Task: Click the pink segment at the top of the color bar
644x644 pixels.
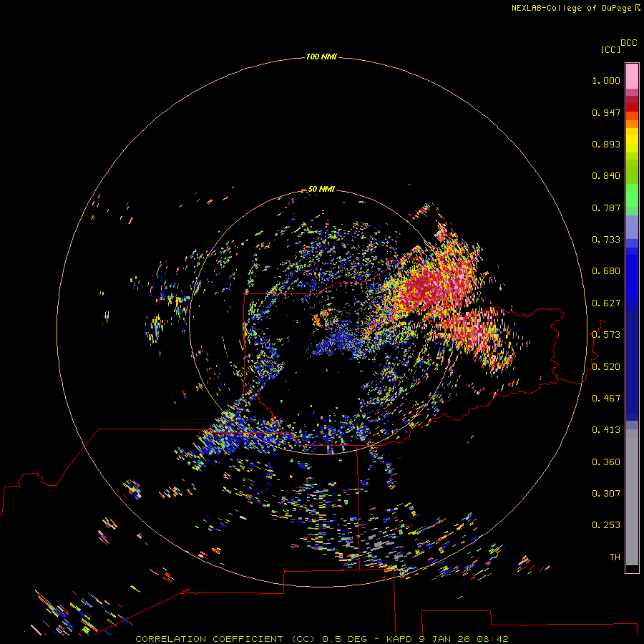Action: [632, 77]
